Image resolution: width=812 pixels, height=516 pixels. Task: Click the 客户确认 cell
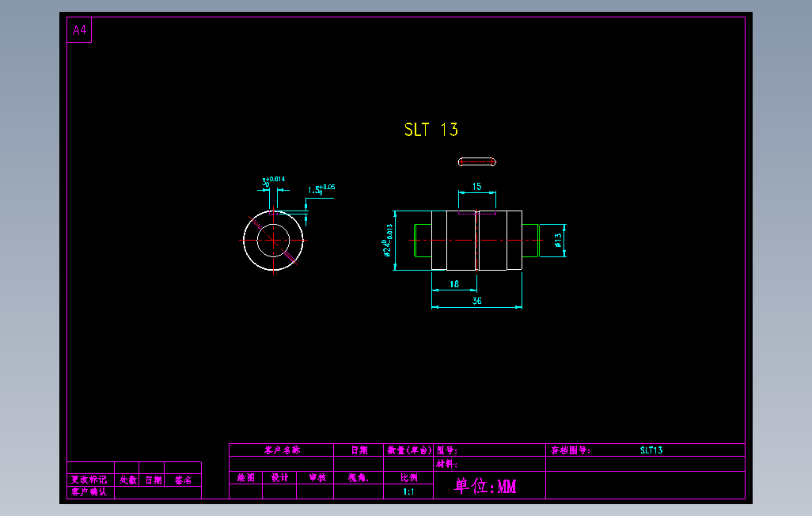90,492
